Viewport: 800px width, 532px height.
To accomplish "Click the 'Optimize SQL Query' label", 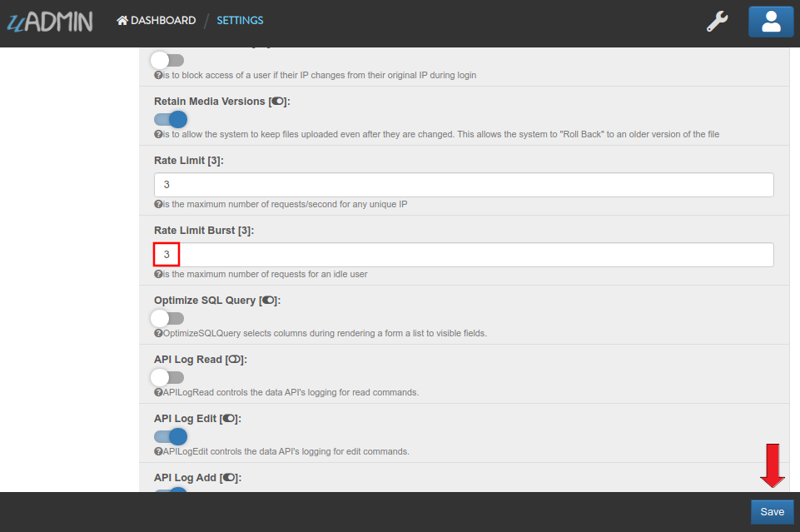I will (205, 301).
